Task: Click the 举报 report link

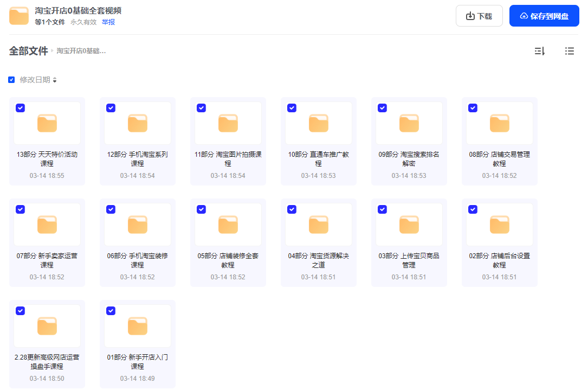Action: tap(108, 22)
